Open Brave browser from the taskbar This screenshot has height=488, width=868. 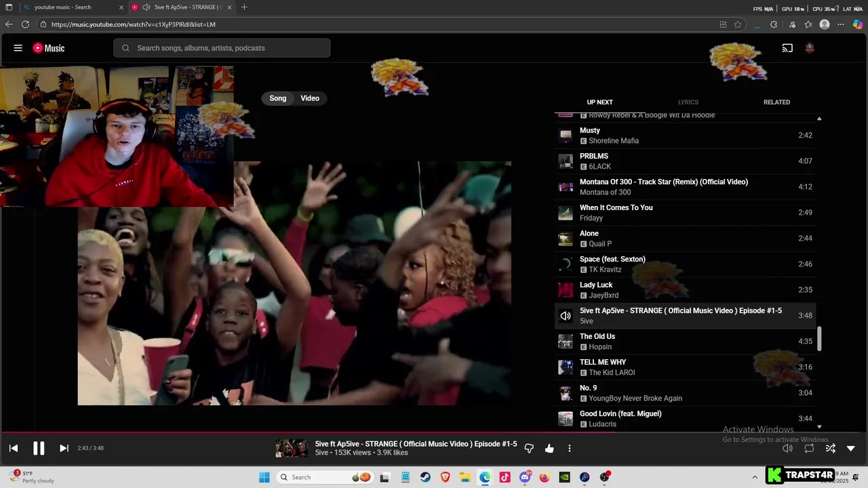tap(445, 477)
